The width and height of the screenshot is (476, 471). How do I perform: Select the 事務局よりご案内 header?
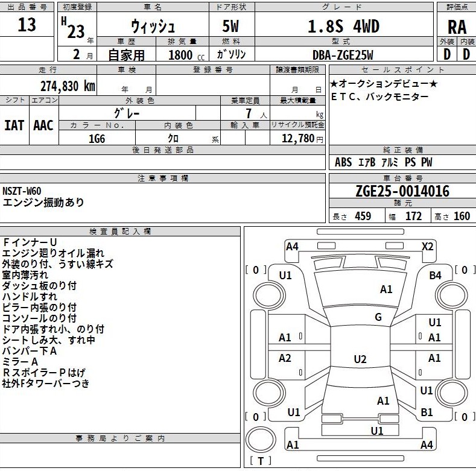coord(120,438)
